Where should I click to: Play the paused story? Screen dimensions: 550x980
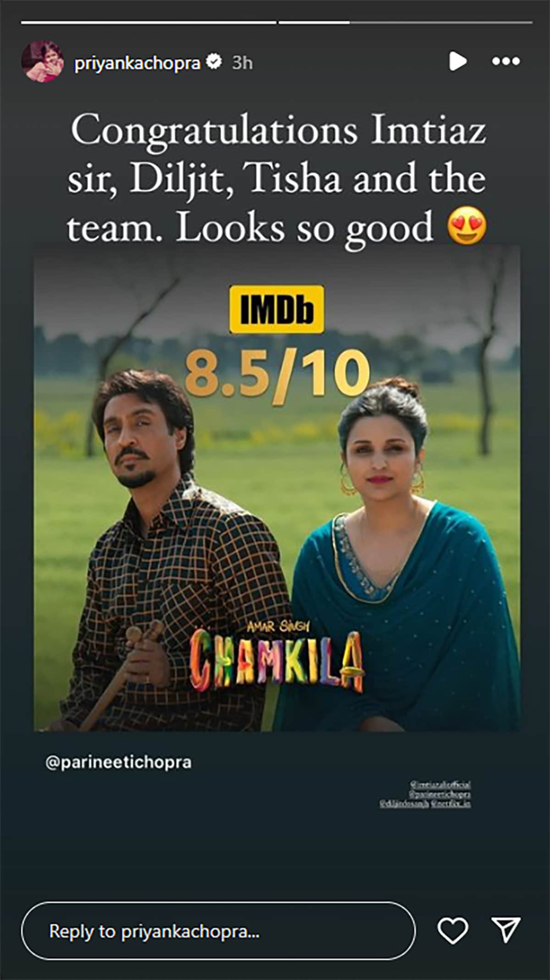coord(457,61)
